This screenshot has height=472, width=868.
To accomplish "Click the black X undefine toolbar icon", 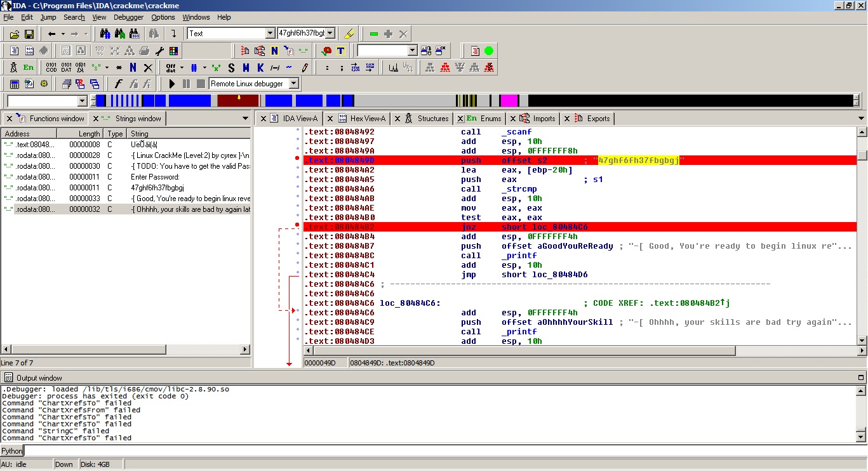I will 148,67.
